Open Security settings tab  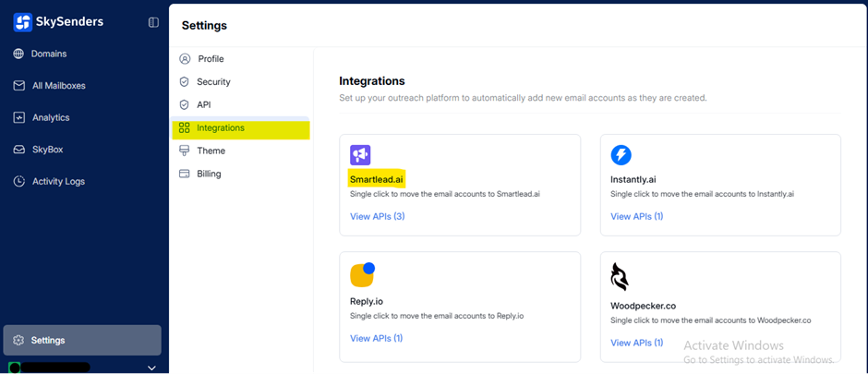pos(213,82)
